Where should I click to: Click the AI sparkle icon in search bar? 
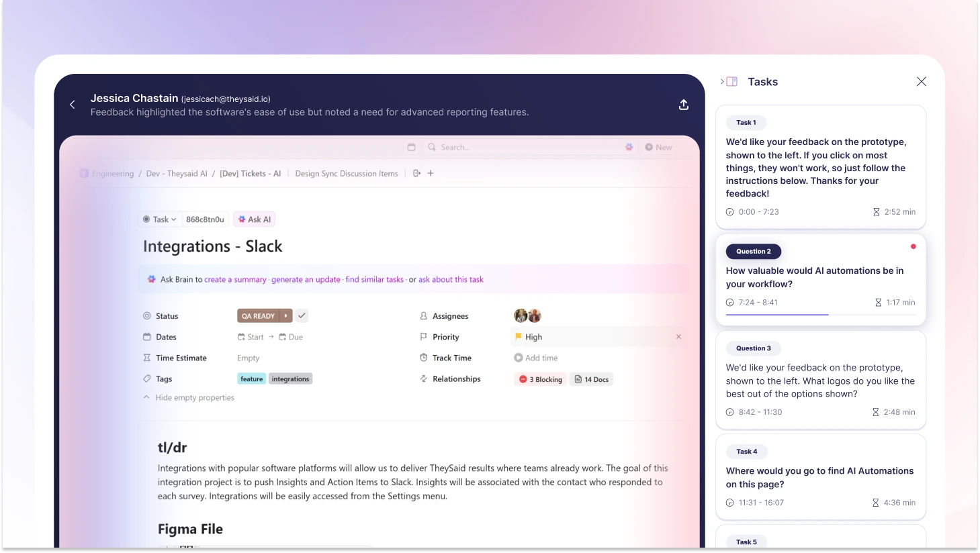click(629, 147)
